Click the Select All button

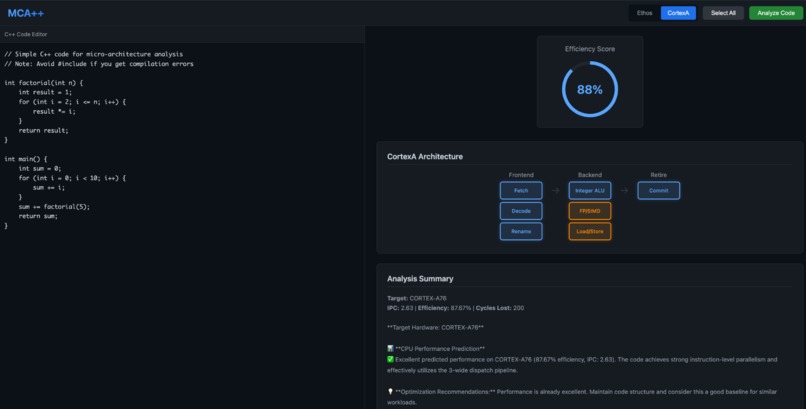(723, 13)
